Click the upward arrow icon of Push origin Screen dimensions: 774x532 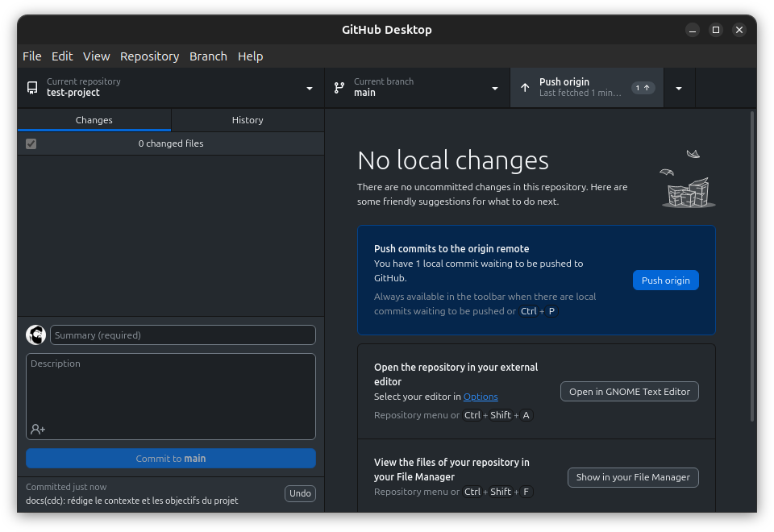pyautogui.click(x=525, y=88)
